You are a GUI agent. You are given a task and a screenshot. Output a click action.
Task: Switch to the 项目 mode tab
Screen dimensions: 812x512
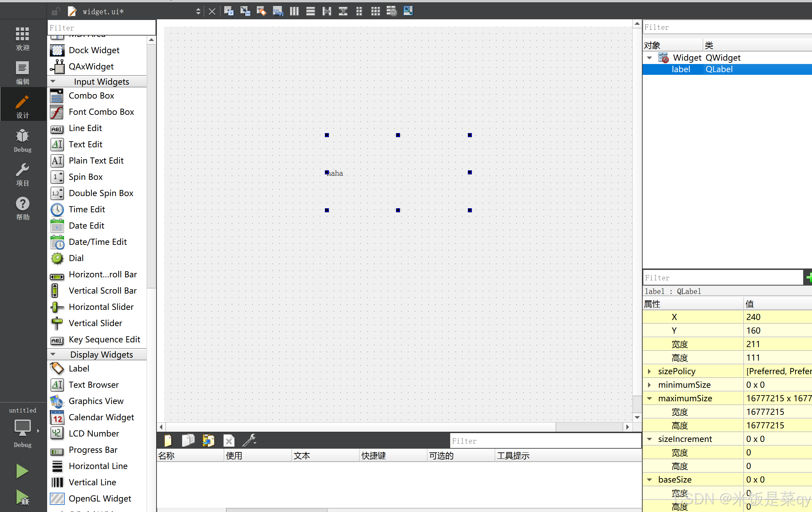click(x=22, y=174)
